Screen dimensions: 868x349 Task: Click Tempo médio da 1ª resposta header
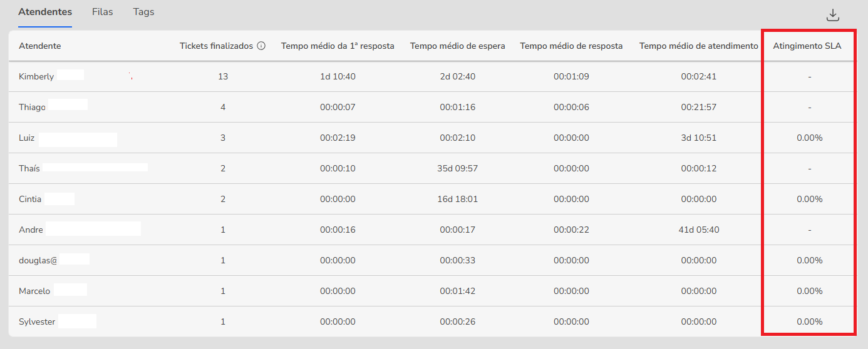(338, 46)
